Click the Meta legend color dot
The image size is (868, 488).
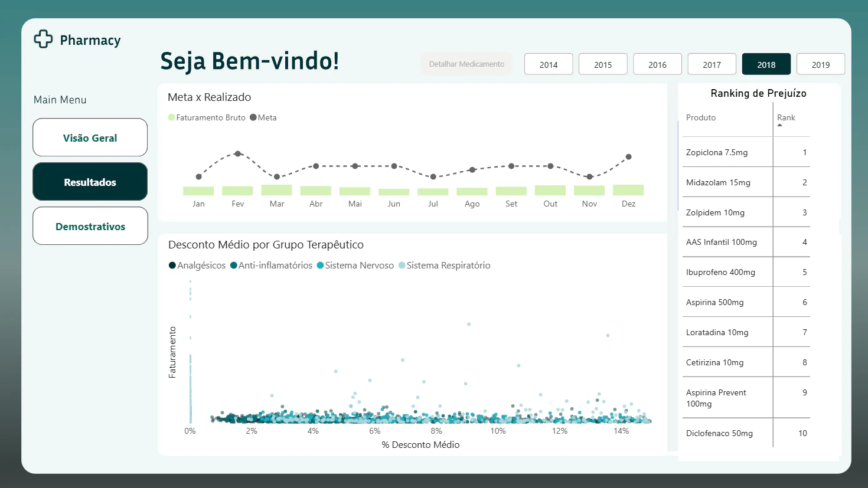point(253,117)
